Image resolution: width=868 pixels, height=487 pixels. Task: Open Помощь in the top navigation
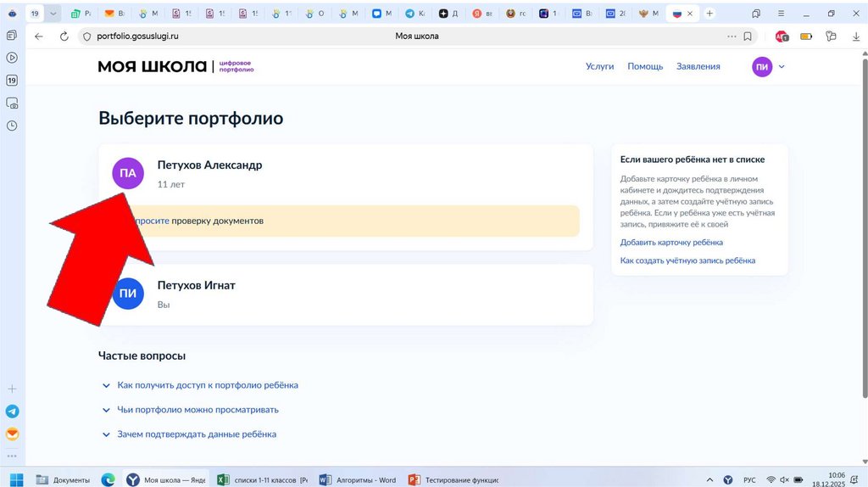[x=645, y=66]
